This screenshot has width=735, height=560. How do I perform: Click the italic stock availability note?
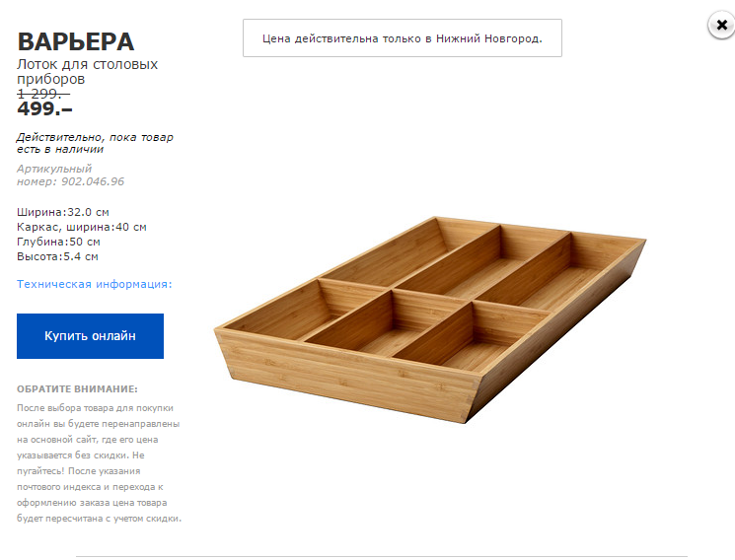pos(95,143)
